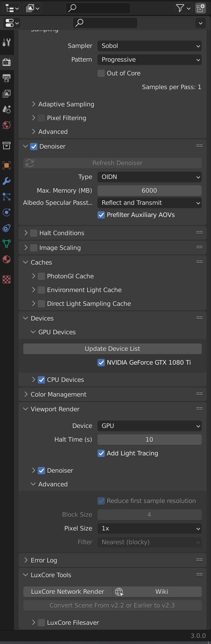Viewport: 211px width, 644px height.
Task: Click the new collection icon
Action: click(200, 8)
